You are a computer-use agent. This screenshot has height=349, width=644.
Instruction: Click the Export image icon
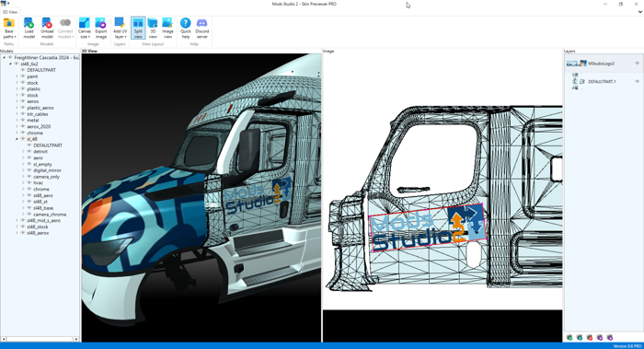[x=100, y=23]
